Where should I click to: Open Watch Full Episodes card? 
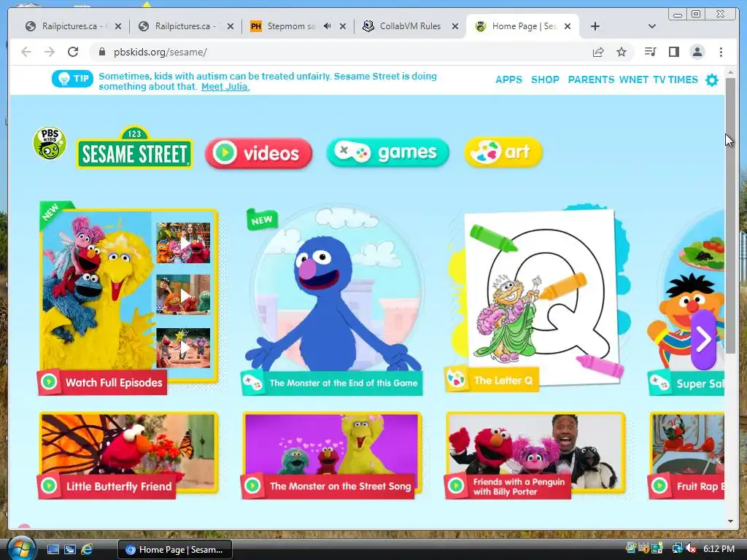click(x=128, y=298)
